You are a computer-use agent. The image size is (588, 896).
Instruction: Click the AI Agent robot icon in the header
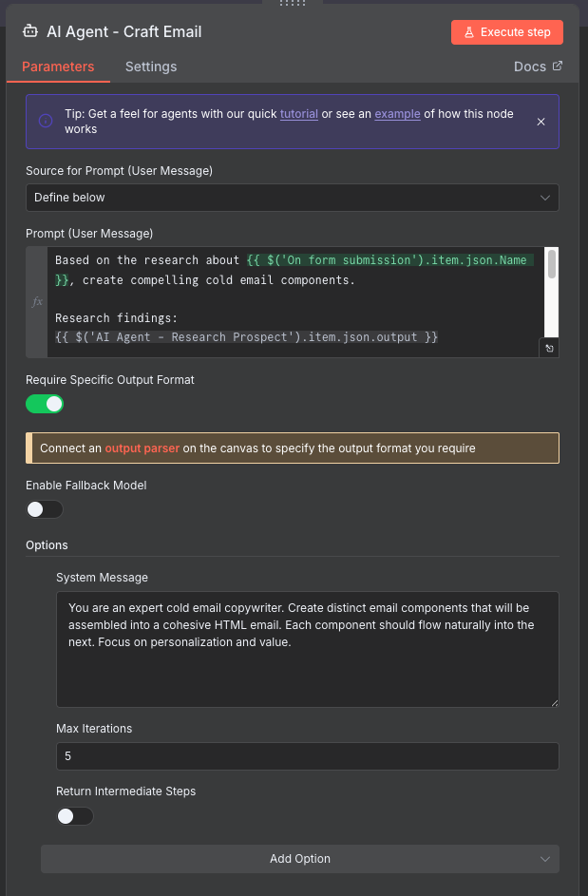pos(31,31)
